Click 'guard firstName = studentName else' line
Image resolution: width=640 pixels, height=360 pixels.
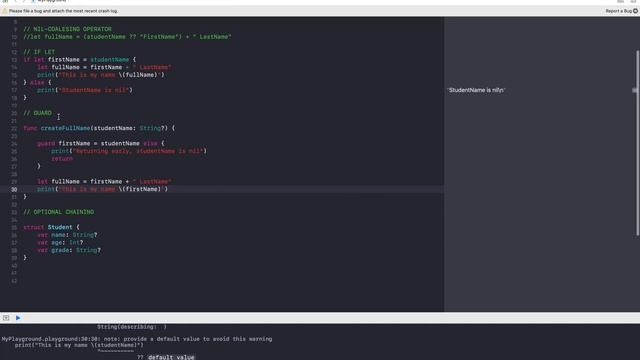pos(101,143)
